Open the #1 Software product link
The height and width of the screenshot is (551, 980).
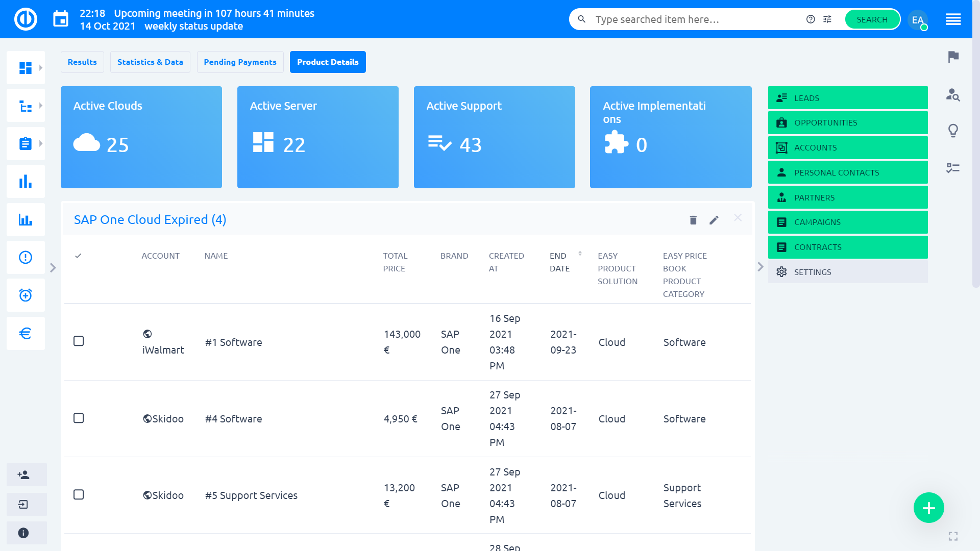coord(234,342)
